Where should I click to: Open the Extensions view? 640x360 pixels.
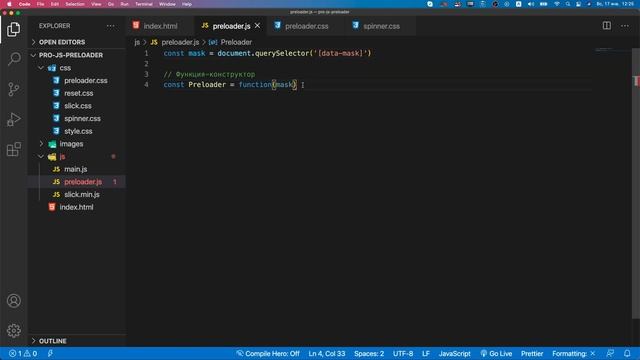click(x=13, y=149)
